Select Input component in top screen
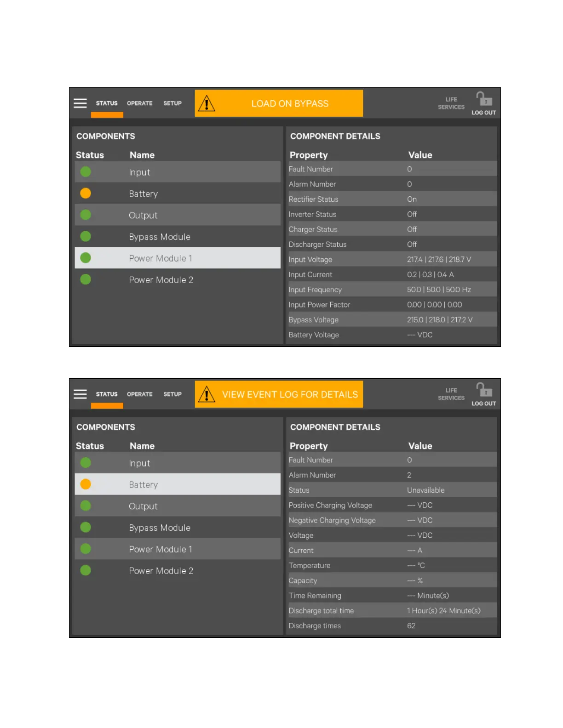 click(x=178, y=172)
